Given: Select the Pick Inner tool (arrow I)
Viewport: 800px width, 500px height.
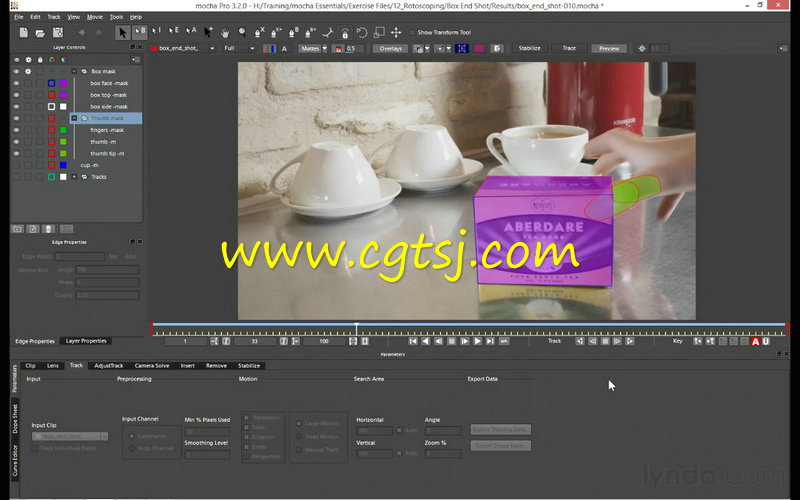Looking at the screenshot, I should click(x=156, y=32).
